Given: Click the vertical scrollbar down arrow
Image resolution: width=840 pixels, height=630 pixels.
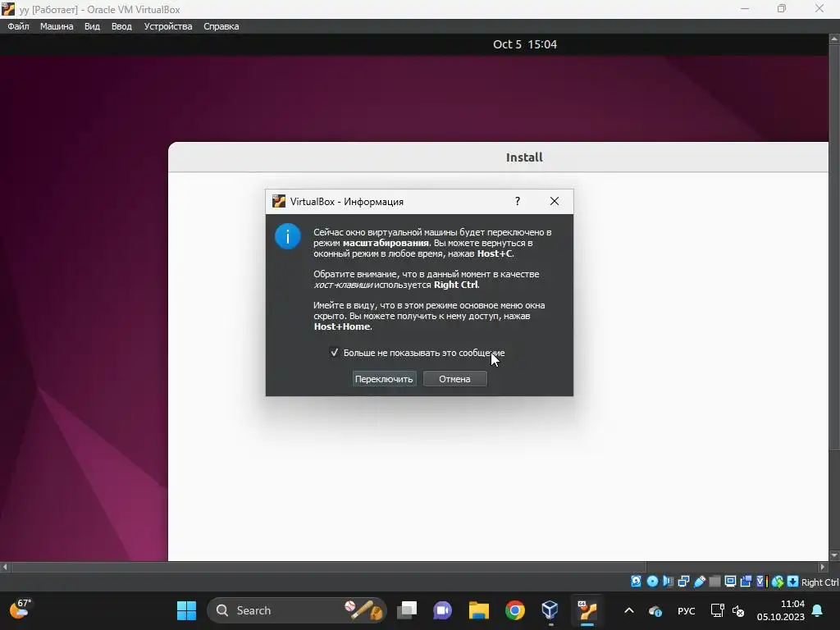Looking at the screenshot, I should [x=834, y=555].
